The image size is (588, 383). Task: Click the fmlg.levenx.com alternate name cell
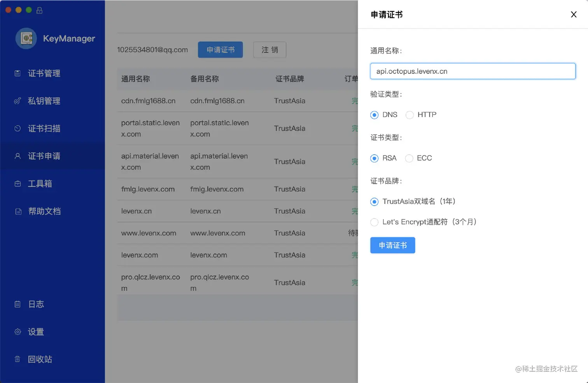coord(217,189)
